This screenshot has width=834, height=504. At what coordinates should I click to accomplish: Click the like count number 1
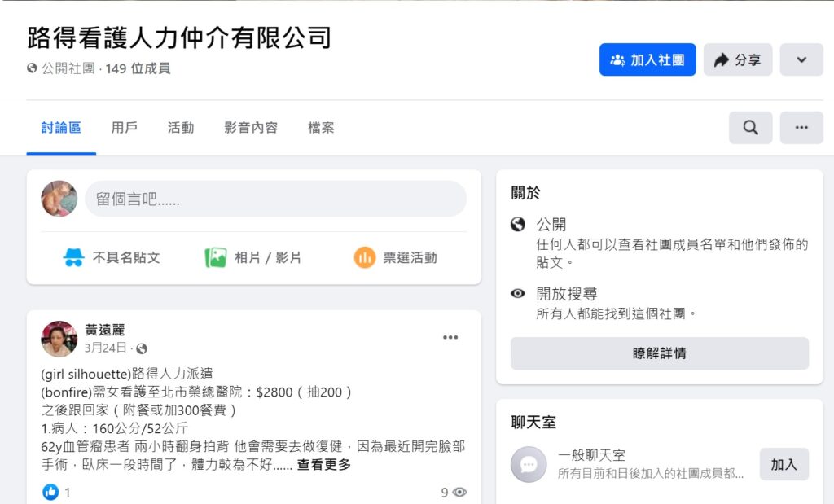pyautogui.click(x=67, y=493)
